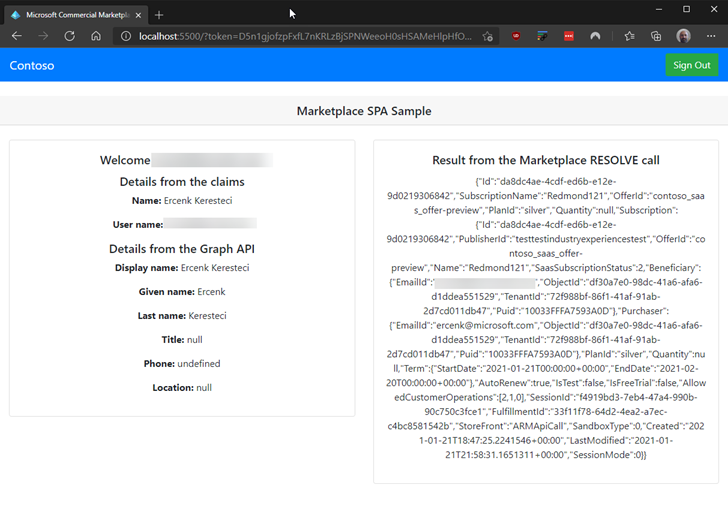Maximize the browser window
Image resolution: width=728 pixels, height=509 pixels.
[686, 9]
